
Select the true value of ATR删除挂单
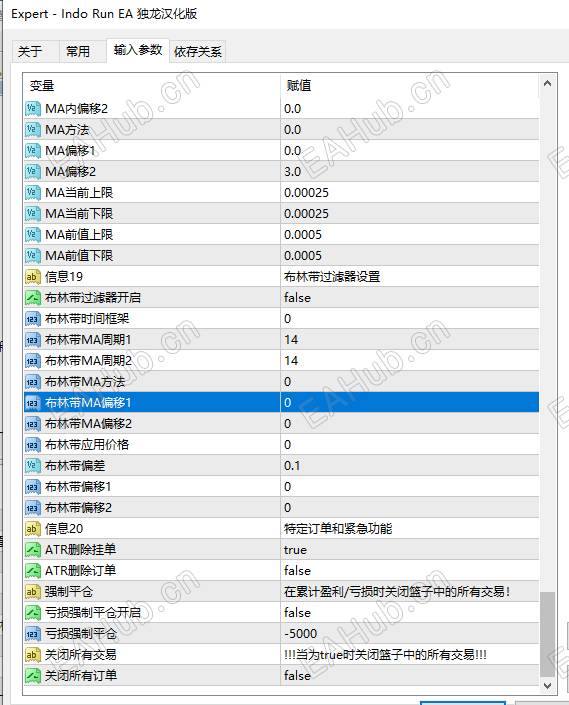point(295,549)
